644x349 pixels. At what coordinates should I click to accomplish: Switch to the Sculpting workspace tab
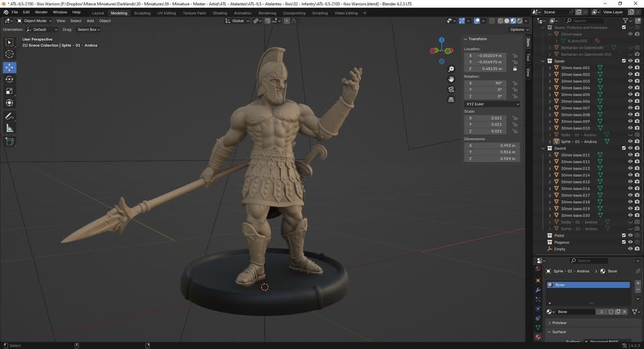click(142, 13)
